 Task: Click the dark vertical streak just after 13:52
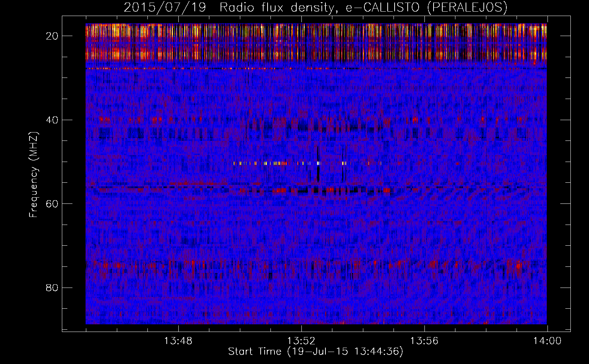point(318,164)
